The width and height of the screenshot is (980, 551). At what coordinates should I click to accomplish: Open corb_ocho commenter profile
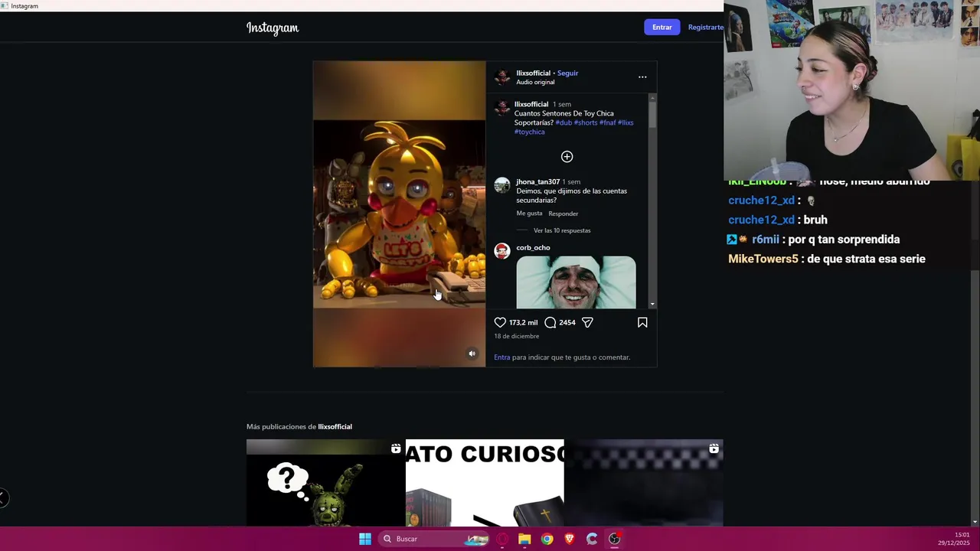[533, 247]
